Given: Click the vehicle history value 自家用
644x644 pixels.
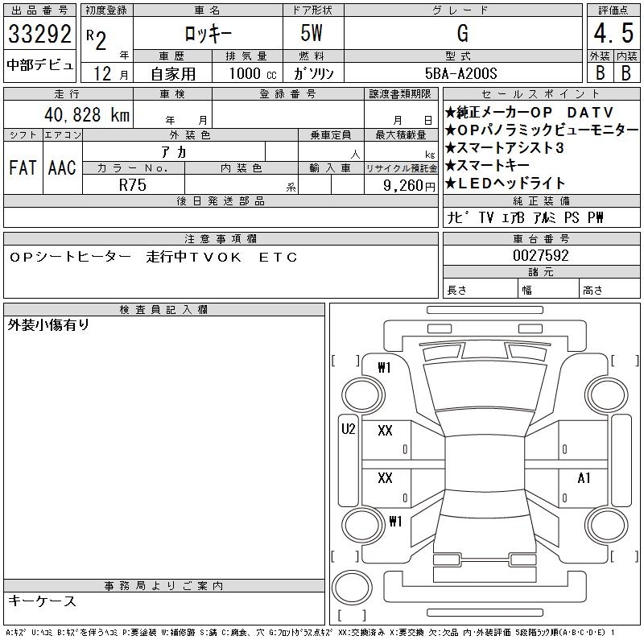Looking at the screenshot, I should pos(173,74).
